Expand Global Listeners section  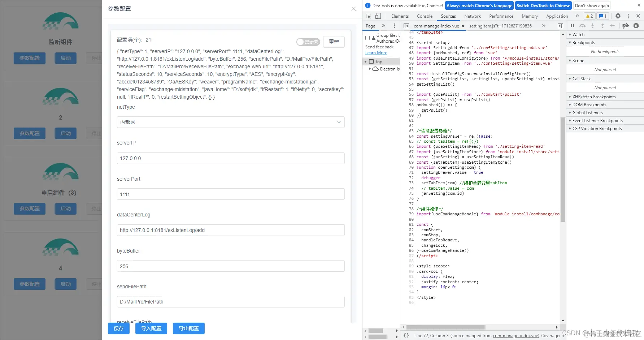point(605,113)
